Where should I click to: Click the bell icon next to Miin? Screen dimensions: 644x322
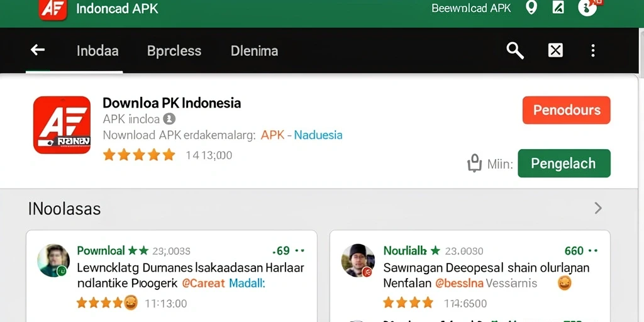pyautogui.click(x=474, y=163)
